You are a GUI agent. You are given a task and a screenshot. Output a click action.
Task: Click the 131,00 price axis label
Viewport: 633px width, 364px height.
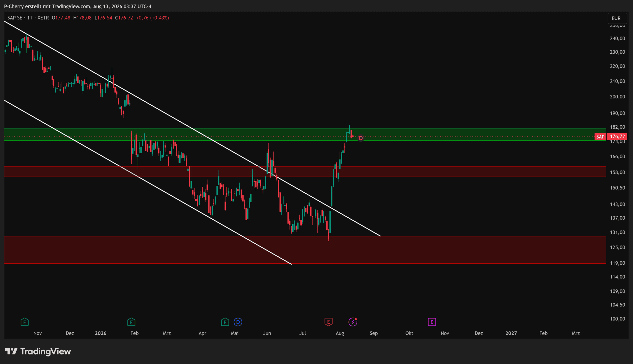[x=617, y=232]
